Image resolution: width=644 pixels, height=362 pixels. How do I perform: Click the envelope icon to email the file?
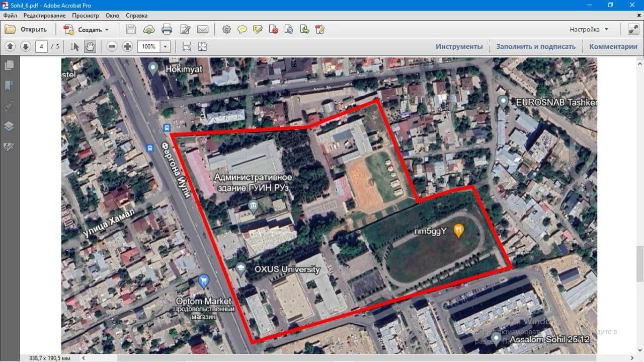click(202, 29)
